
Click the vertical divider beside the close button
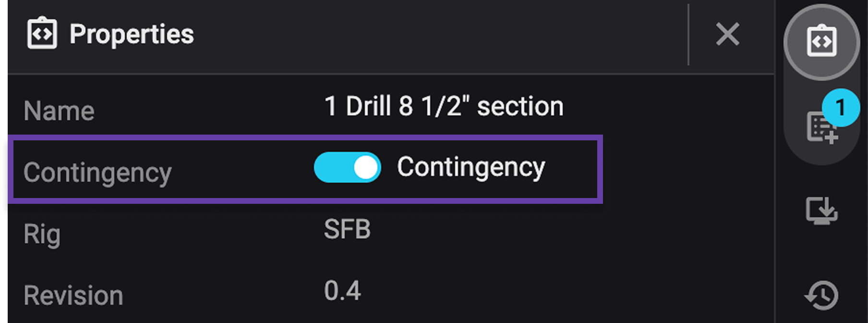point(688,35)
